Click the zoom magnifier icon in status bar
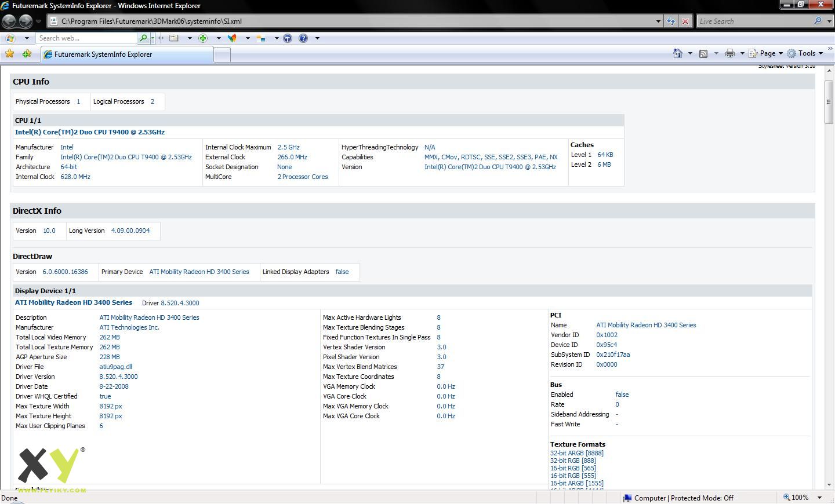The image size is (835, 504). pyautogui.click(x=786, y=498)
